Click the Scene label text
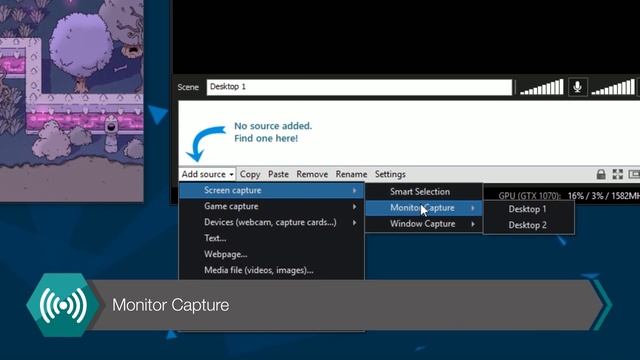This screenshot has height=360, width=640. 188,87
